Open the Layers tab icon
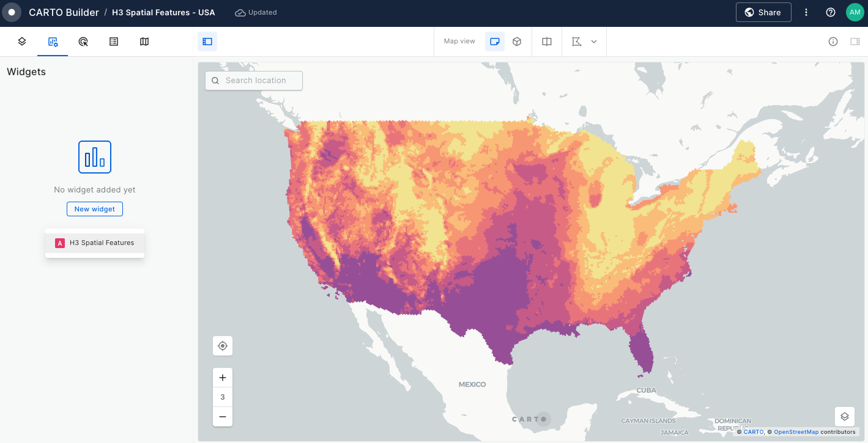 click(x=22, y=42)
